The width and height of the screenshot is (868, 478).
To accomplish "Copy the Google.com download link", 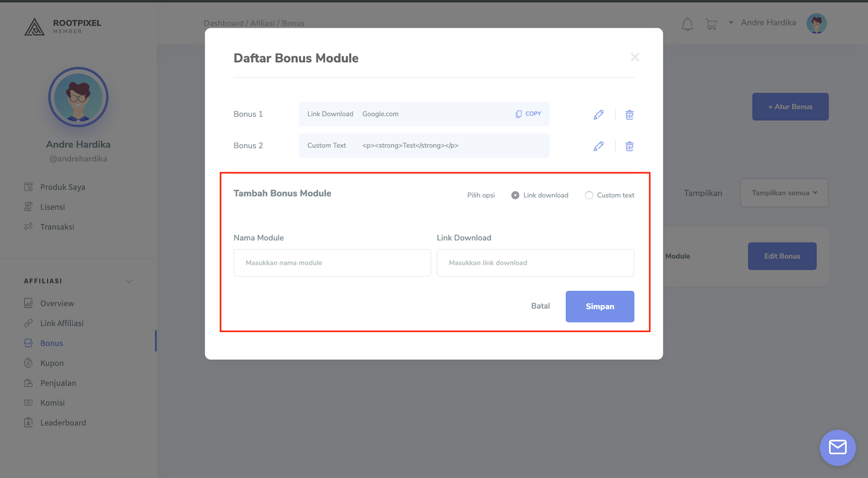I will pos(528,114).
